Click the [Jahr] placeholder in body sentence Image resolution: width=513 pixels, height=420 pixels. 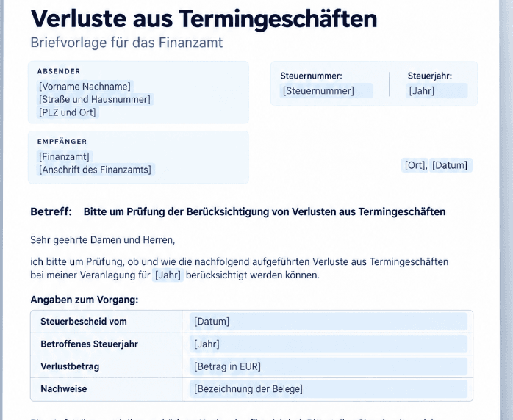point(168,275)
